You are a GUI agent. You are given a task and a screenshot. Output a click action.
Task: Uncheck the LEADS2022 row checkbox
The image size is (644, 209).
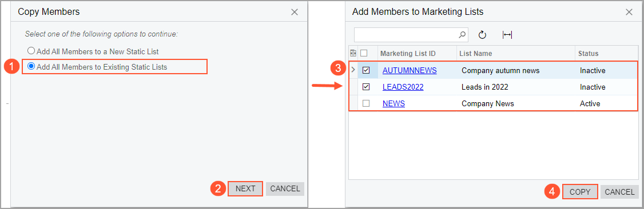pyautogui.click(x=366, y=87)
